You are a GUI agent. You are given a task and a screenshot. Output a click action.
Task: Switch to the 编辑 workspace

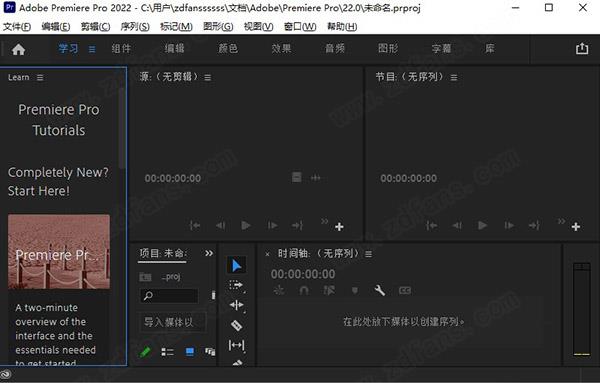point(174,49)
